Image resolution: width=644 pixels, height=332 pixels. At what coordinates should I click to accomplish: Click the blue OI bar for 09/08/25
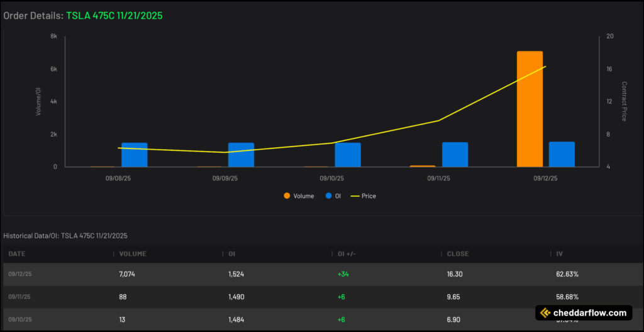135,155
